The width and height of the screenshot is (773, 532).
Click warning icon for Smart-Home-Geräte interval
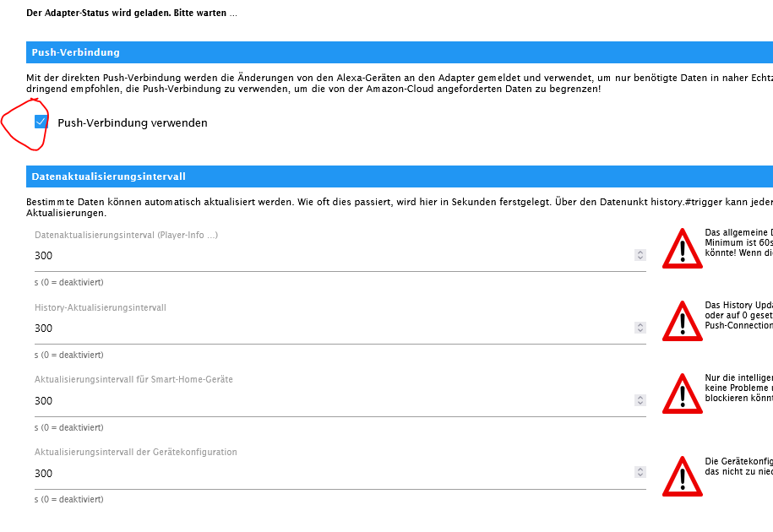(x=682, y=394)
